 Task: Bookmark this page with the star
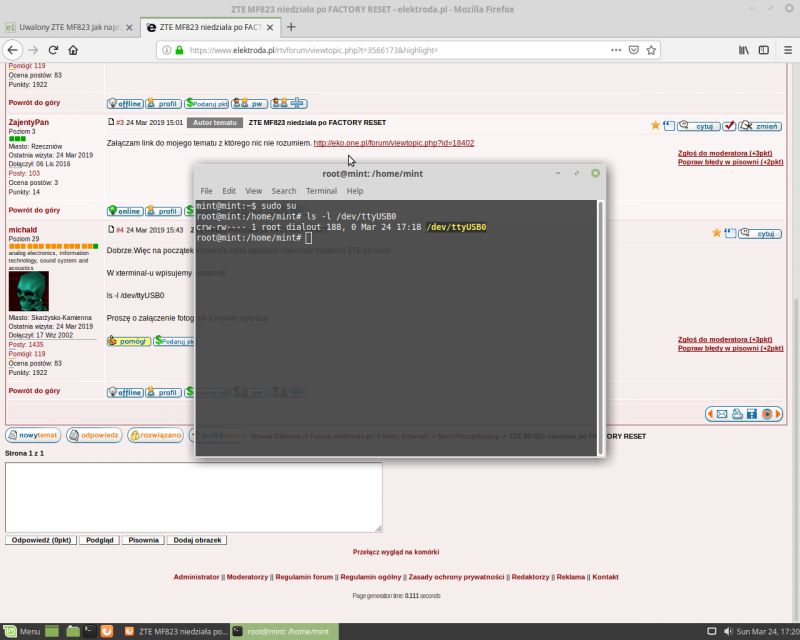tap(651, 50)
